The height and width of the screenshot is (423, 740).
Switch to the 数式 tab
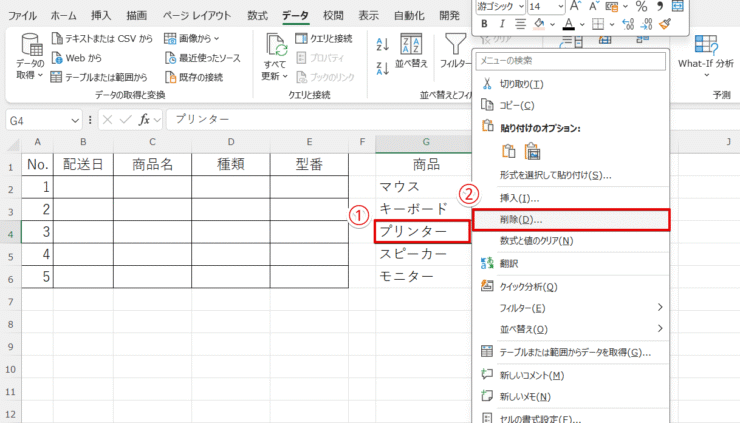[x=257, y=16]
